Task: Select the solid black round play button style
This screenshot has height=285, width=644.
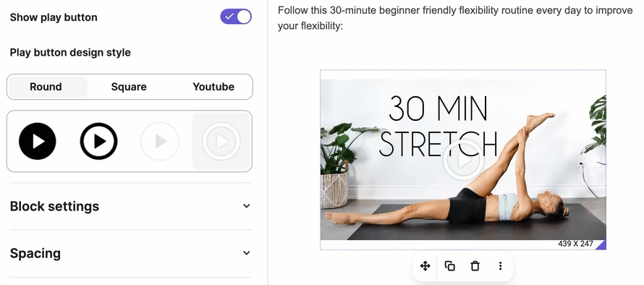Action: [38, 141]
